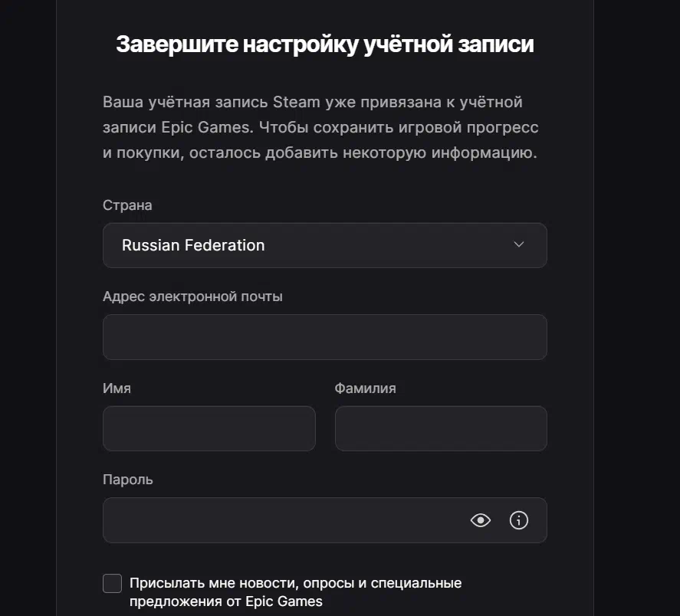Viewport: 680px width, 616px height.
Task: Click 'предложения от Epic Games' checkbox text
Action: [226, 601]
